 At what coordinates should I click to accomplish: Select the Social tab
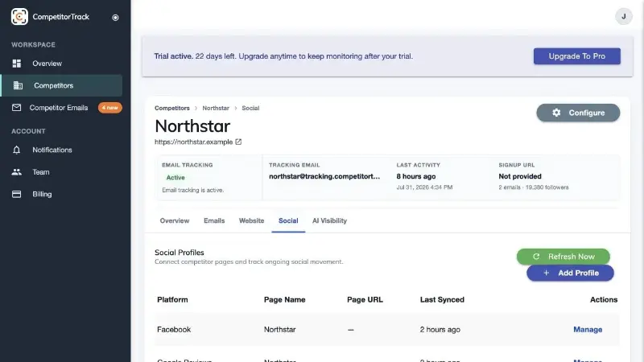coord(288,220)
